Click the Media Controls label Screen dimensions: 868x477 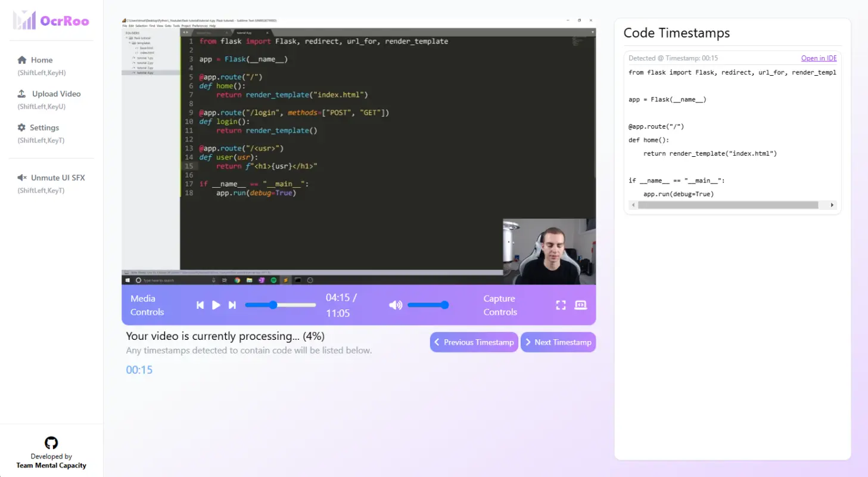(147, 305)
